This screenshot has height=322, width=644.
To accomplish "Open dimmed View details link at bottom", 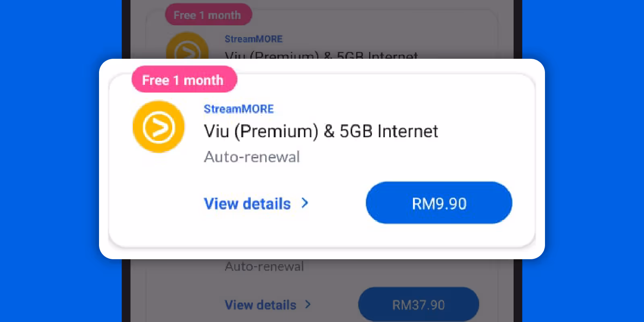I will (260, 305).
